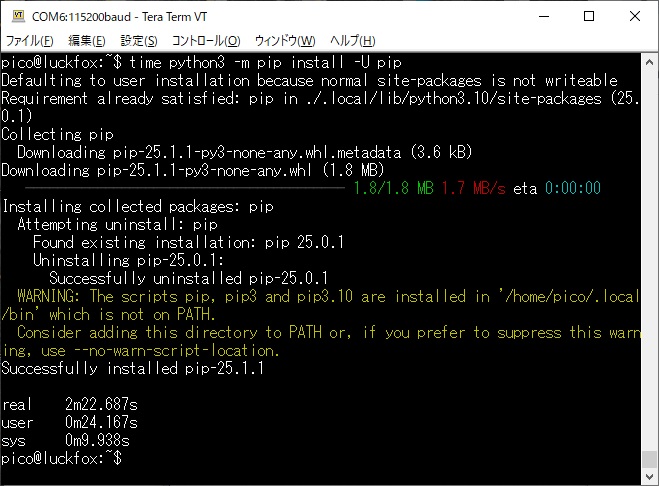This screenshot has height=486, width=659.
Task: Click the last pico@luckfox prompt line
Action: pyautogui.click(x=61, y=458)
